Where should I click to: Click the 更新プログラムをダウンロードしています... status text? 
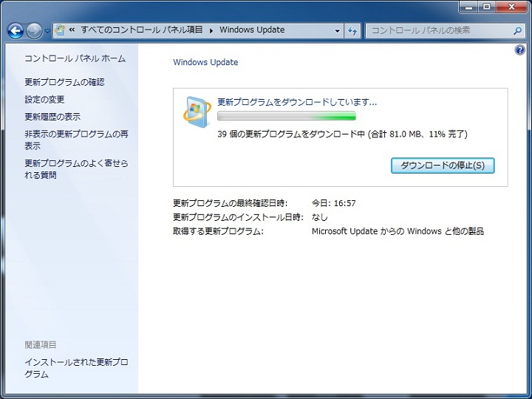click(297, 102)
